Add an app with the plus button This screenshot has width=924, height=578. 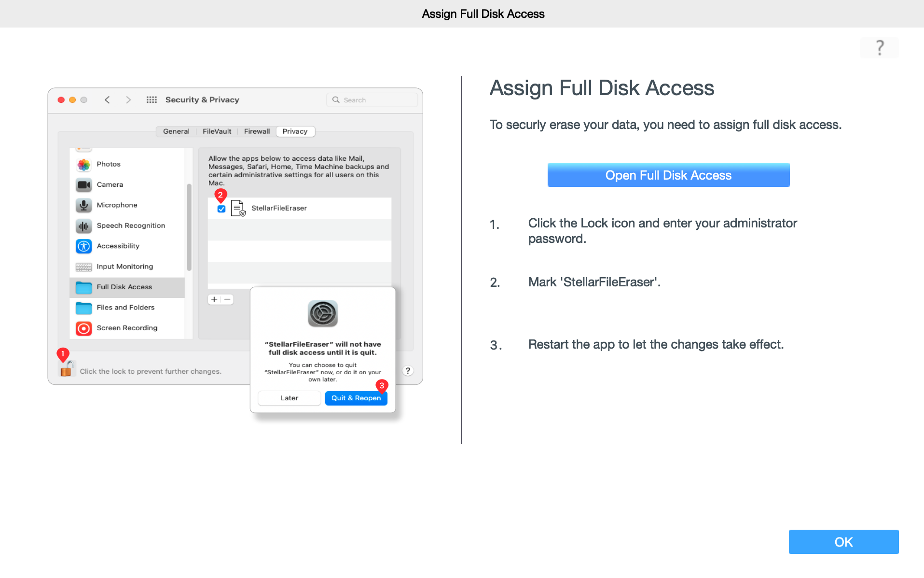pos(214,299)
